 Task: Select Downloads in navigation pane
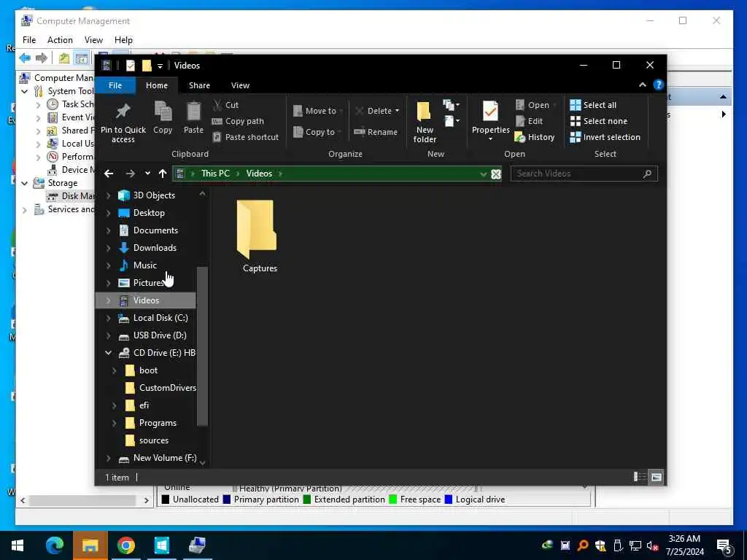[155, 248]
